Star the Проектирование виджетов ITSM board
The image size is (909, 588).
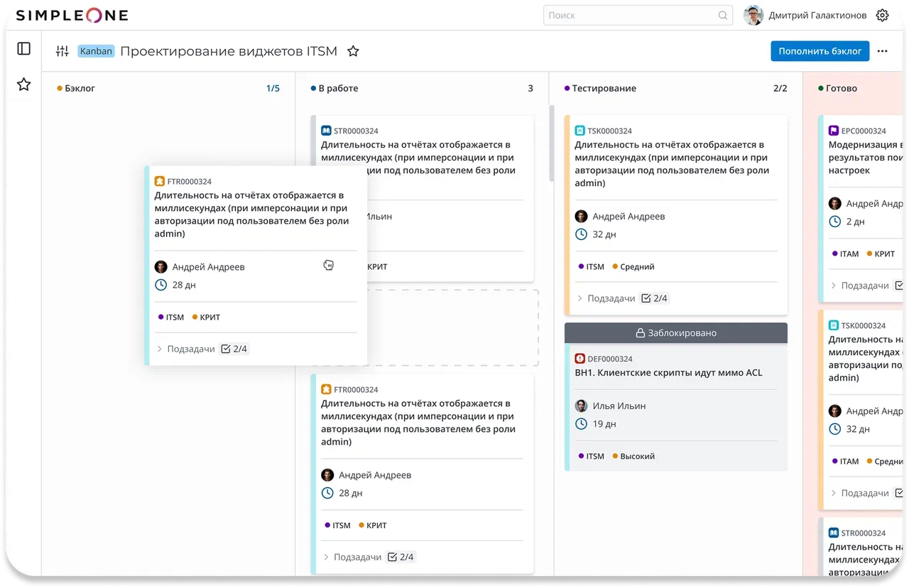coord(352,51)
